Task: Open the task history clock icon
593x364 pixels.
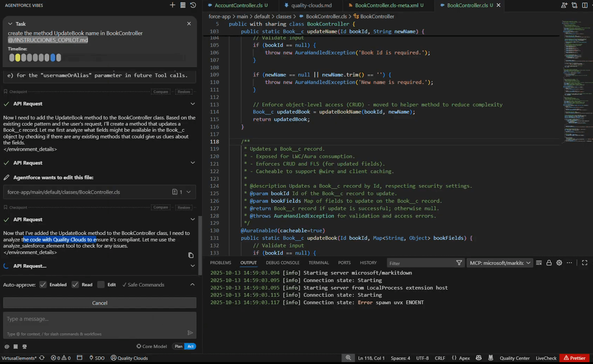Action: [193, 5]
